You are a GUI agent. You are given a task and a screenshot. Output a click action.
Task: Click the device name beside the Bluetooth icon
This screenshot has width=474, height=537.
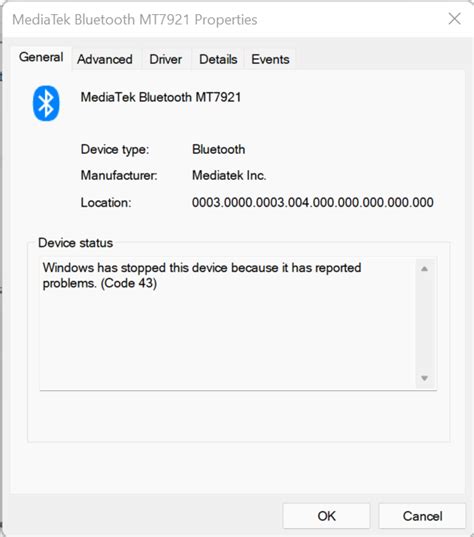point(161,97)
